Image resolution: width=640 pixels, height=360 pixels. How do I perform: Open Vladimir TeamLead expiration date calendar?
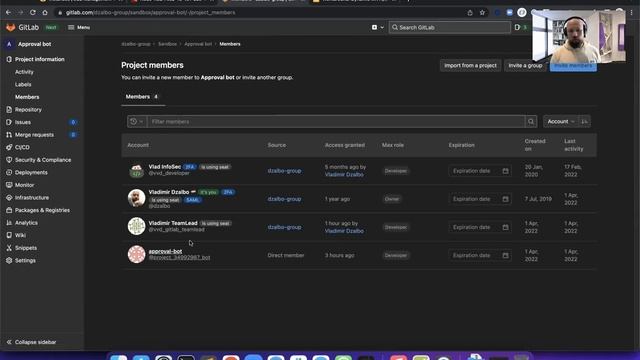(505, 227)
